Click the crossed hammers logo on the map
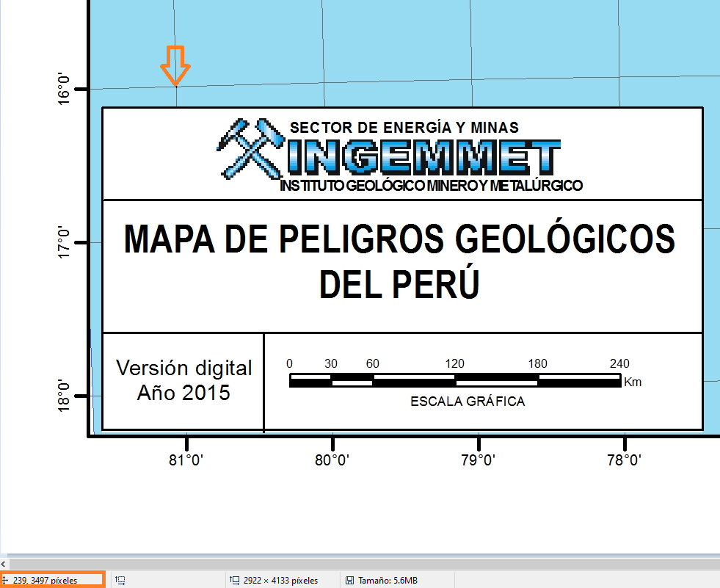Image resolution: width=720 pixels, height=588 pixels. point(251,149)
